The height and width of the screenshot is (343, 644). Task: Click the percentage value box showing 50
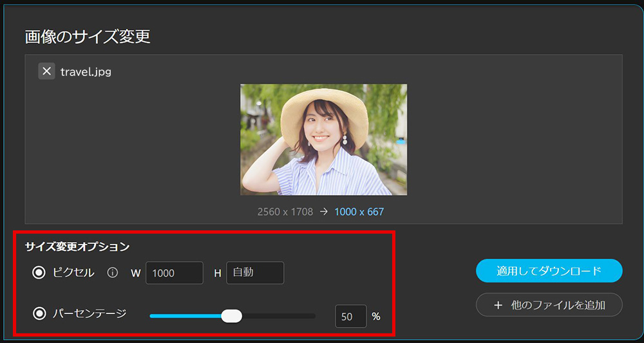click(351, 317)
